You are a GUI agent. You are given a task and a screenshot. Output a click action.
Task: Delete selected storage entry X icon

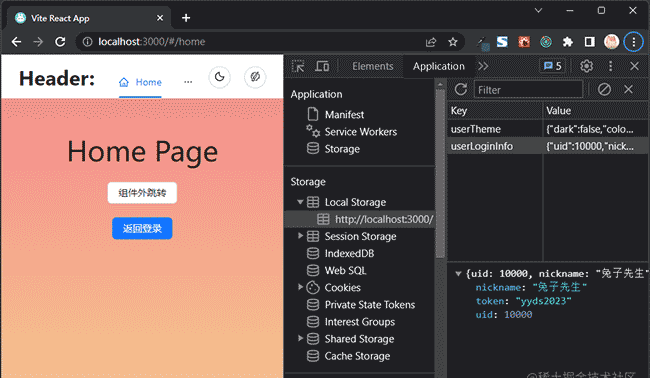click(628, 89)
